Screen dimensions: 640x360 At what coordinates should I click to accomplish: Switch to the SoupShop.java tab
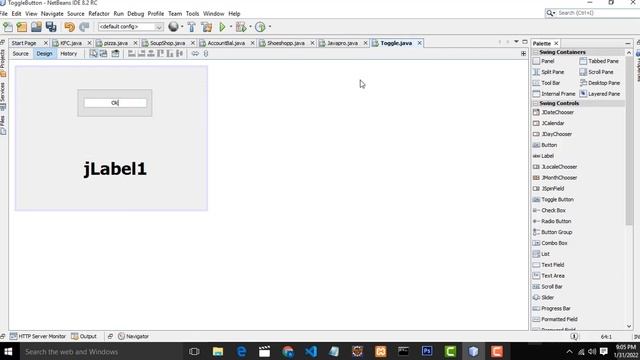(x=167, y=43)
